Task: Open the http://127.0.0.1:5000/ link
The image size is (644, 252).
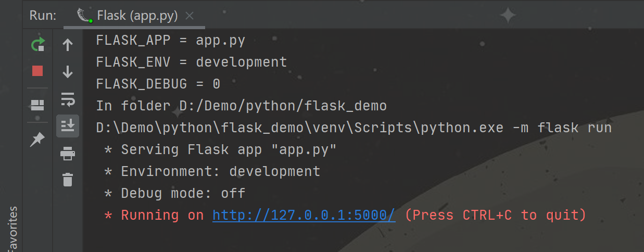Action: [304, 215]
